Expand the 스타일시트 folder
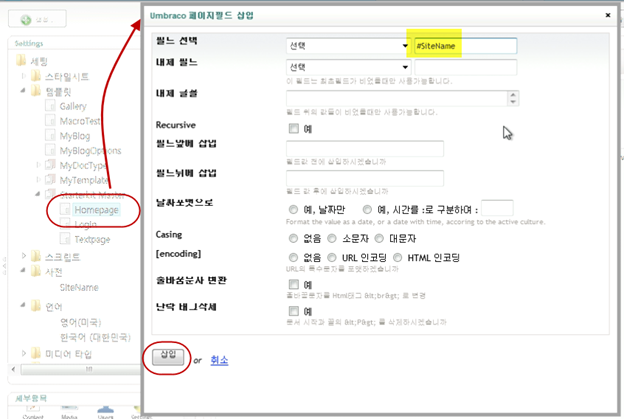The image size is (624, 419). pyautogui.click(x=23, y=75)
